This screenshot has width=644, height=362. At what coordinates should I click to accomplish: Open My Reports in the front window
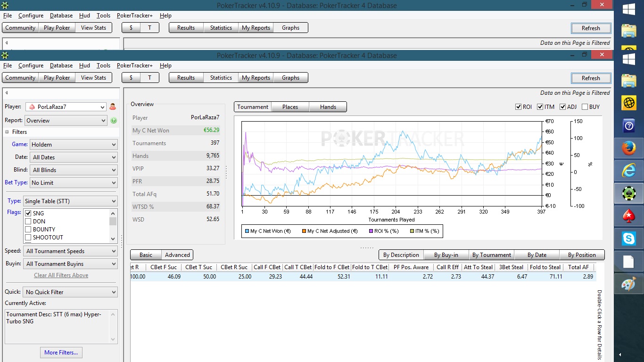[x=256, y=78]
